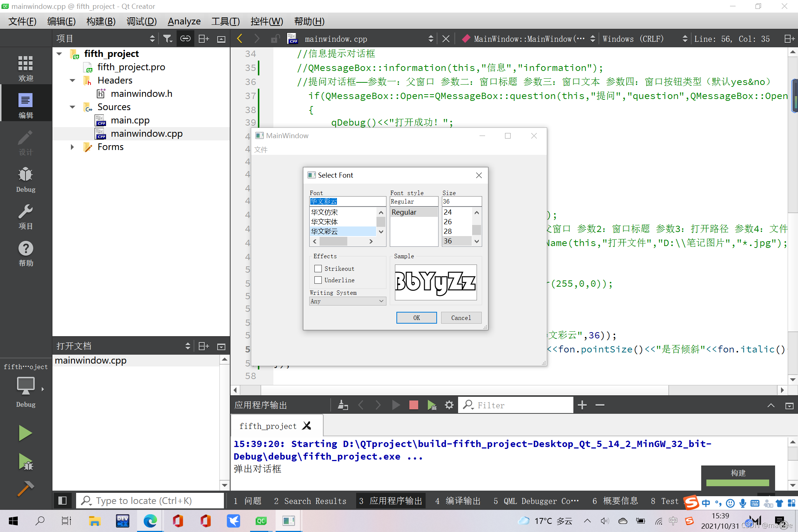Open Microsoft Edge from taskbar
Viewport: 798px width, 532px height.
[x=150, y=521]
